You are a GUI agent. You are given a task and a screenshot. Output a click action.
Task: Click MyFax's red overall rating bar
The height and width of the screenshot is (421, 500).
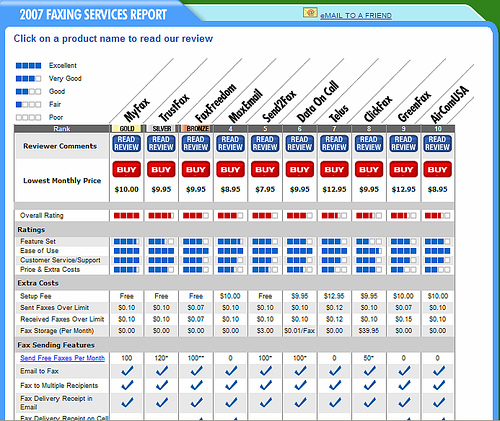[127, 216]
